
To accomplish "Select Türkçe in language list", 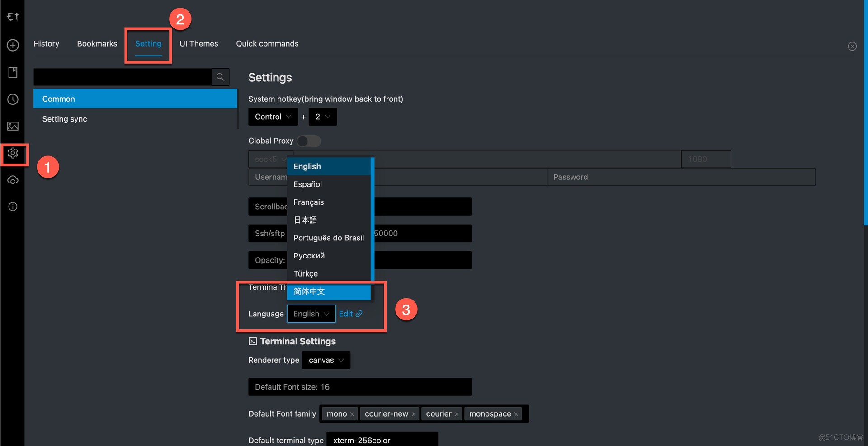I will click(x=329, y=273).
